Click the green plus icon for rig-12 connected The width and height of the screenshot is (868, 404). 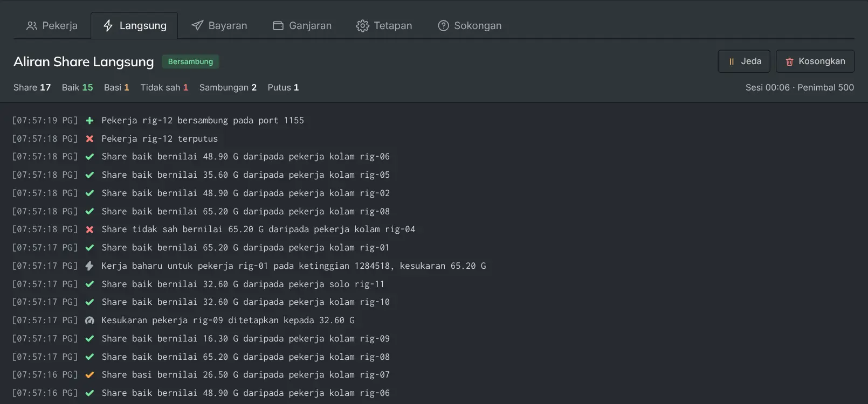(x=89, y=121)
